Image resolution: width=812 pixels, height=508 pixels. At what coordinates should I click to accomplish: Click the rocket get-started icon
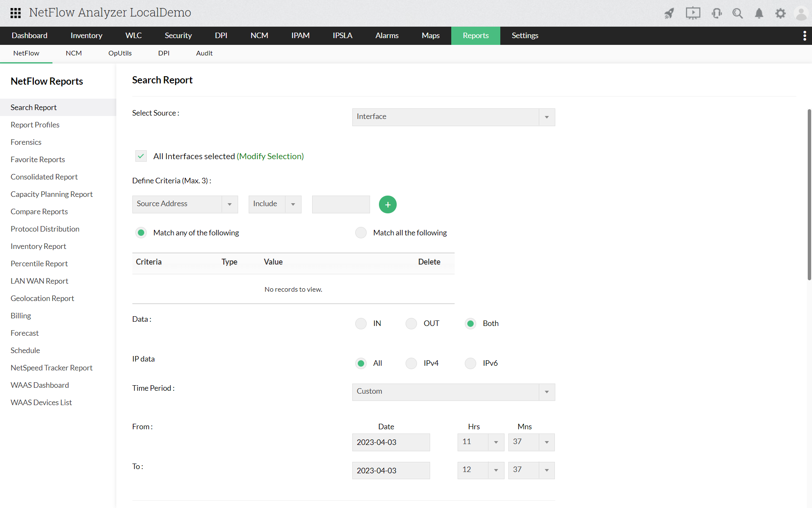pyautogui.click(x=669, y=13)
